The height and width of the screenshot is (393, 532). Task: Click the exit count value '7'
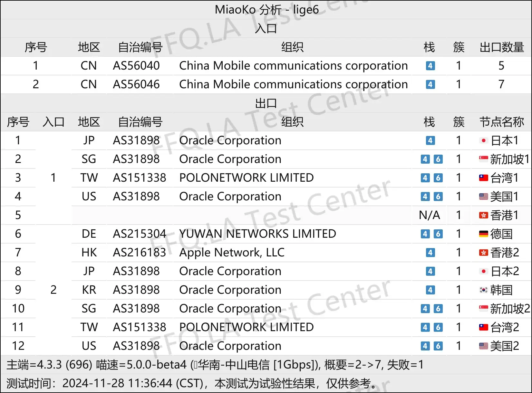point(501,84)
